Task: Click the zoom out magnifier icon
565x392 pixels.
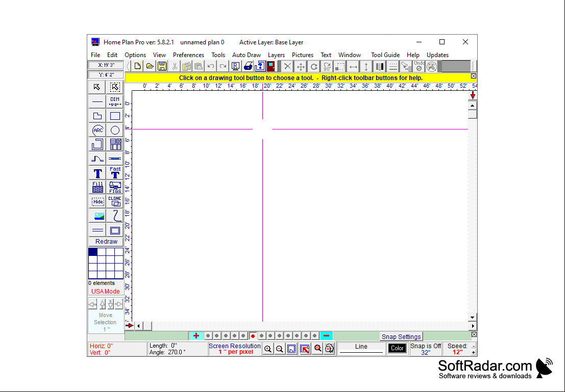Action: (x=280, y=349)
